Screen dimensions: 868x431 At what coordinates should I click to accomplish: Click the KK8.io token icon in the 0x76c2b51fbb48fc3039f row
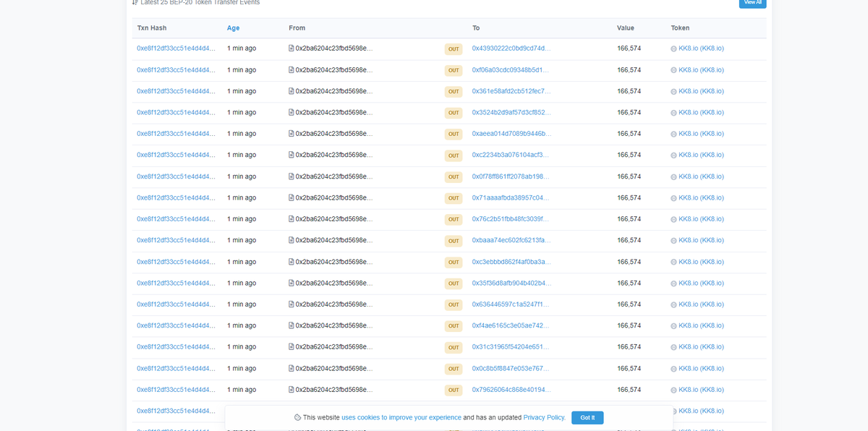pyautogui.click(x=674, y=219)
